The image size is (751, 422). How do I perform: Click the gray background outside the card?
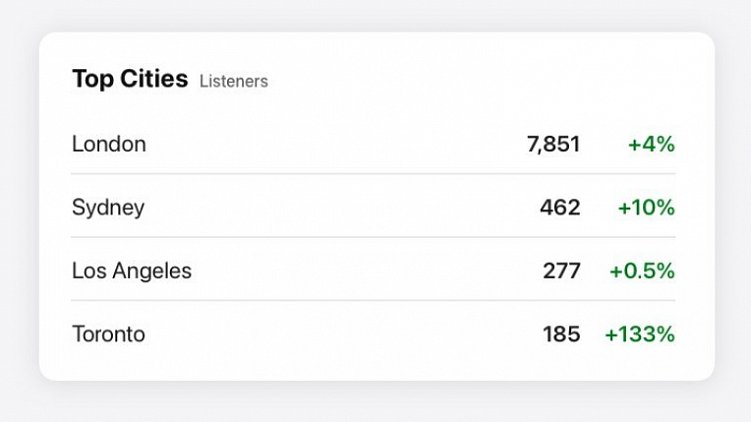pyautogui.click(x=20, y=400)
